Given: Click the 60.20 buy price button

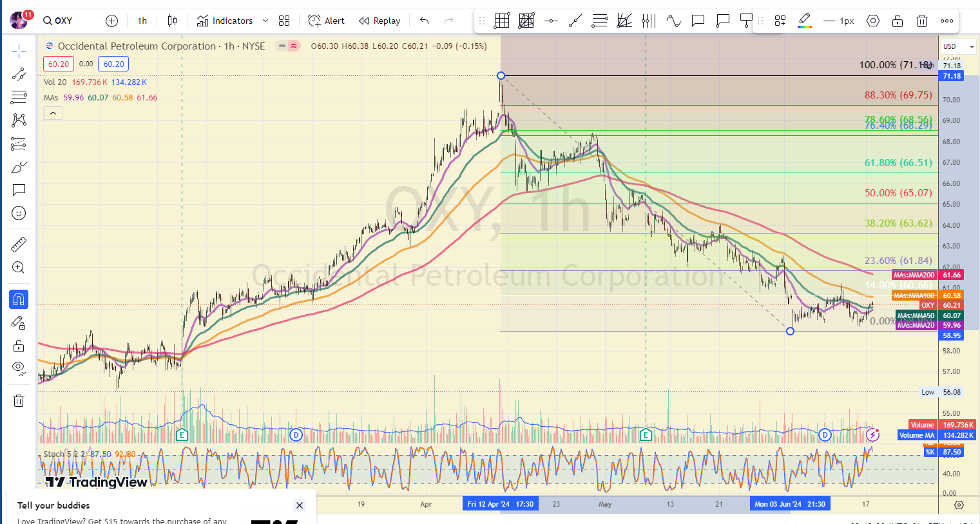Looking at the screenshot, I should 113,64.
